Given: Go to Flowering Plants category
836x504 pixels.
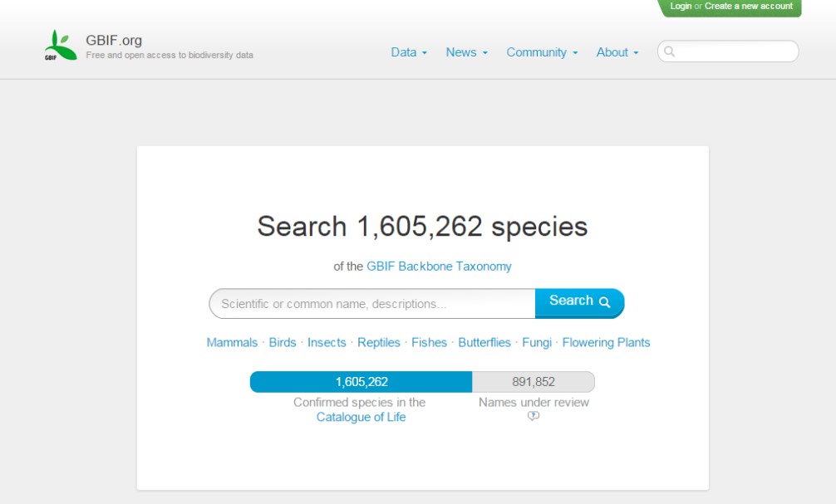Looking at the screenshot, I should tap(606, 342).
